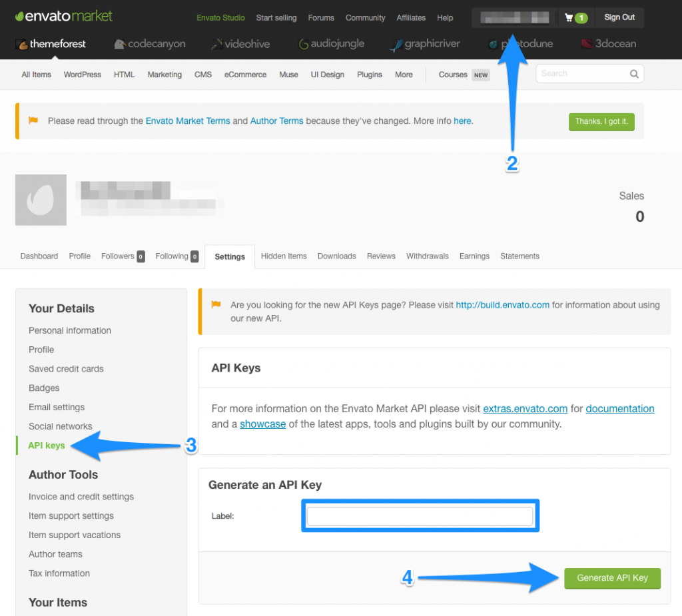The image size is (682, 616).
Task: Open the CodeCanyon marketplace
Action: [x=150, y=43]
